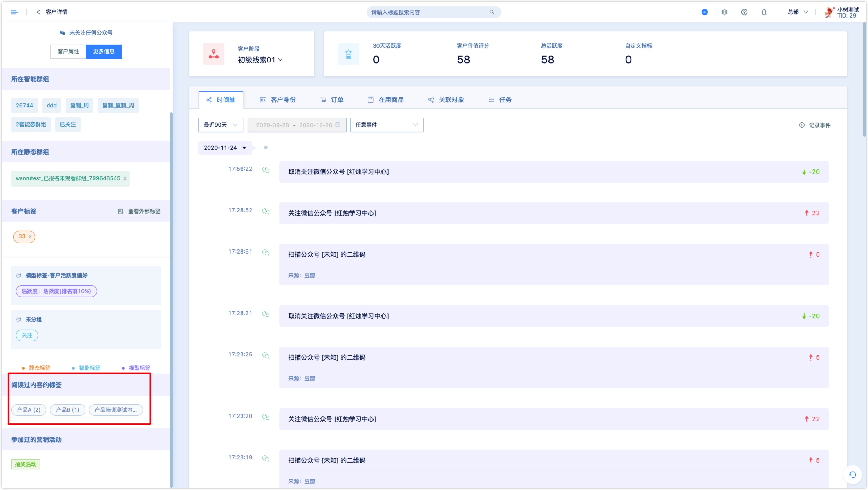Click the tag icon beside 未分组
The height and width of the screenshot is (490, 868).
[18, 320]
